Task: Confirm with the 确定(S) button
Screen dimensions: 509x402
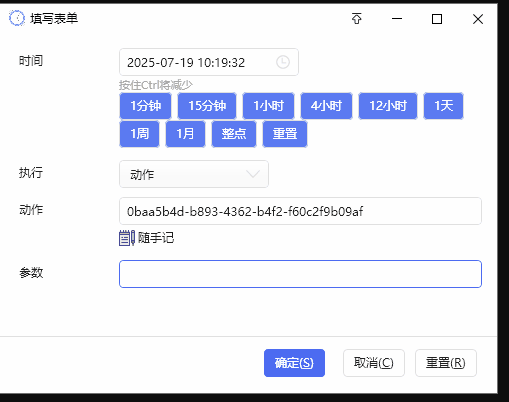Action: point(294,363)
